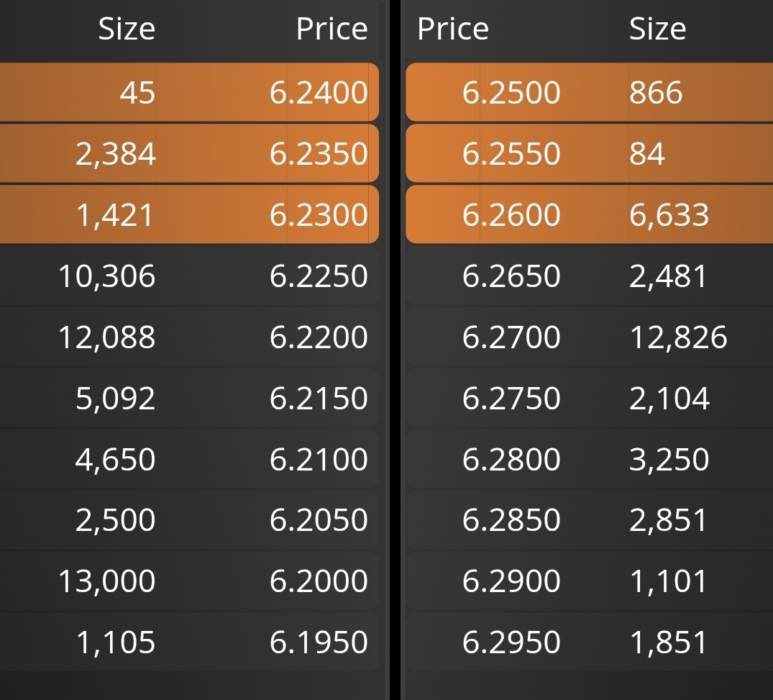
Task: Select the ask row priced 6.2500
Action: tap(589, 92)
